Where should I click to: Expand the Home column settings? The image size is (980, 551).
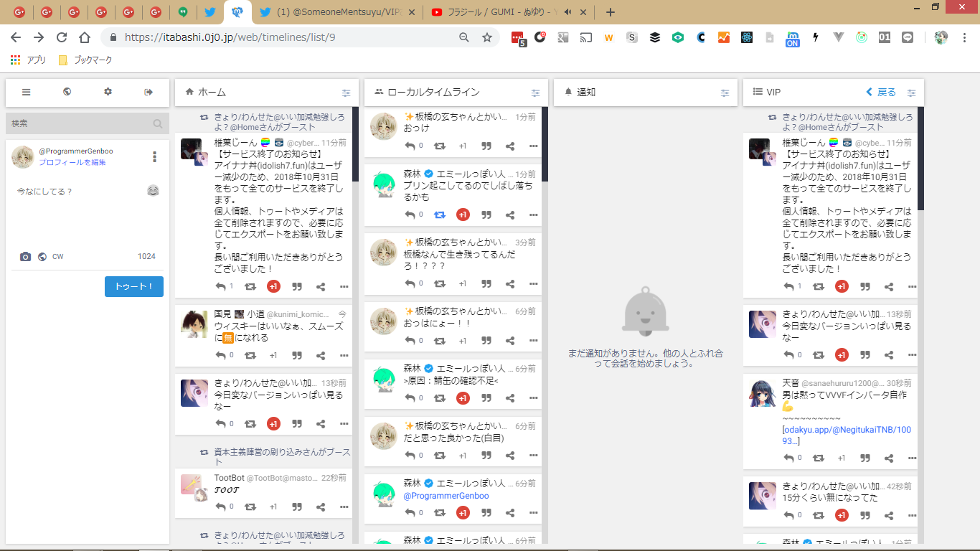point(346,93)
